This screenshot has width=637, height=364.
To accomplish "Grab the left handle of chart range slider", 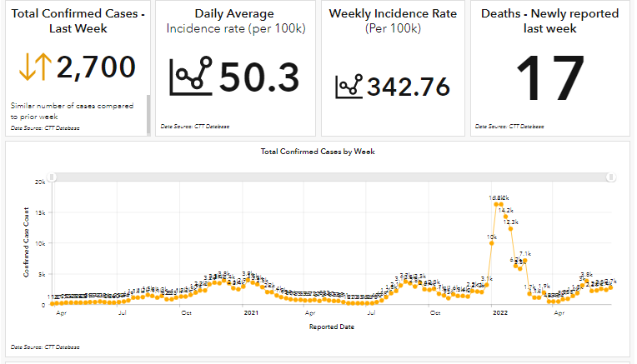I will pos(53,177).
